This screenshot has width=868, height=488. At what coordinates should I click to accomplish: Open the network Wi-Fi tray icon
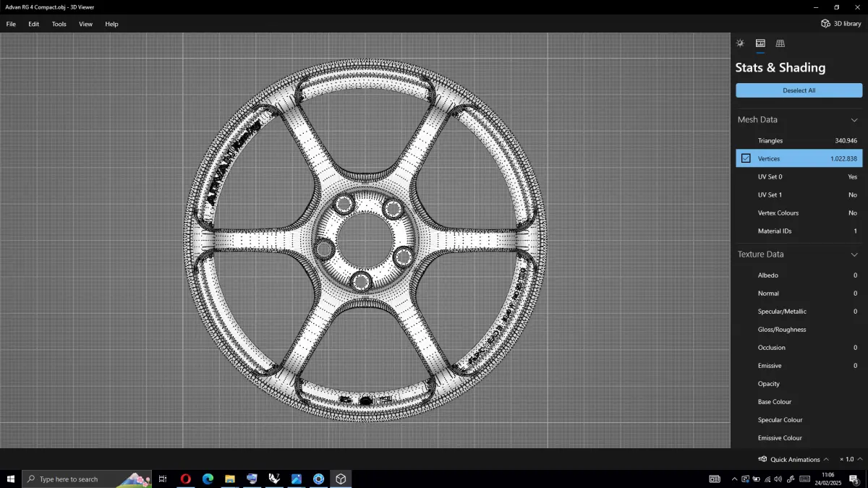[x=767, y=479]
